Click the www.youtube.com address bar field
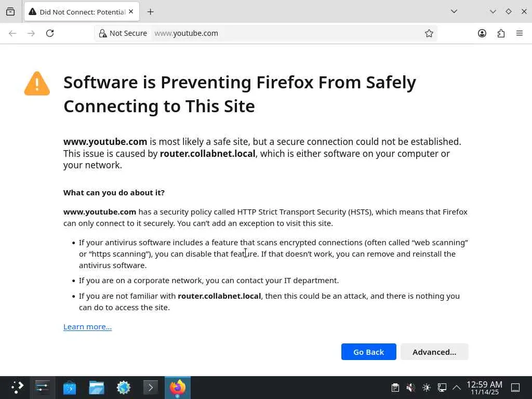The height and width of the screenshot is (399, 532). pos(286,33)
